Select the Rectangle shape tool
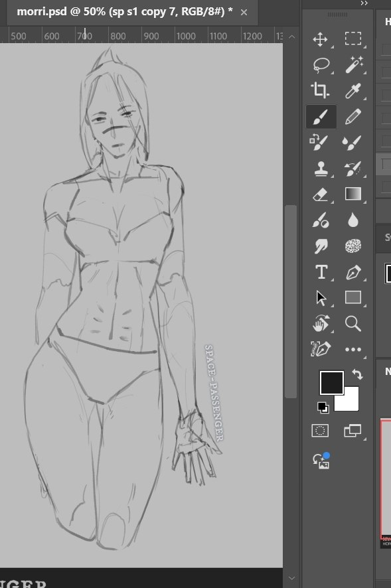This screenshot has width=391, height=588. pos(352,297)
